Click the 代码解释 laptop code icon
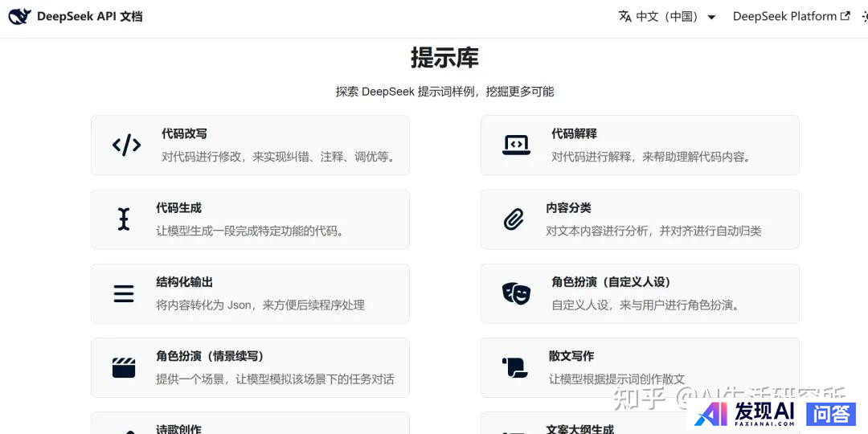The height and width of the screenshot is (434, 868). click(x=516, y=145)
